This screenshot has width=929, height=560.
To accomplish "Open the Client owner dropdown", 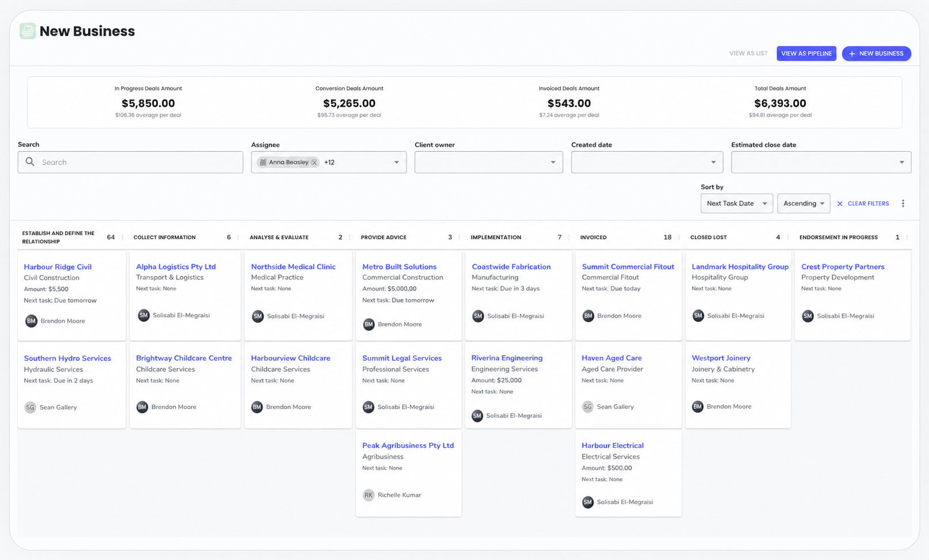I will 488,163.
